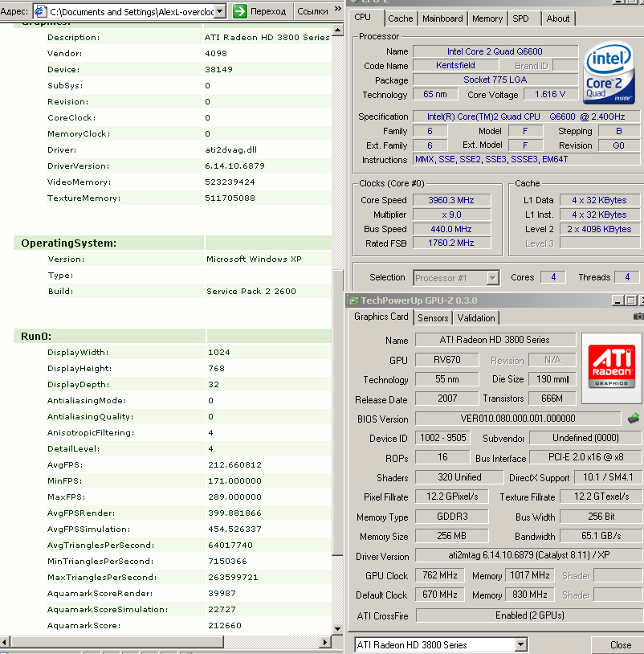This screenshot has width=644, height=654.
Task: Click the GPU Clock value 762 MHz
Action: [440, 575]
